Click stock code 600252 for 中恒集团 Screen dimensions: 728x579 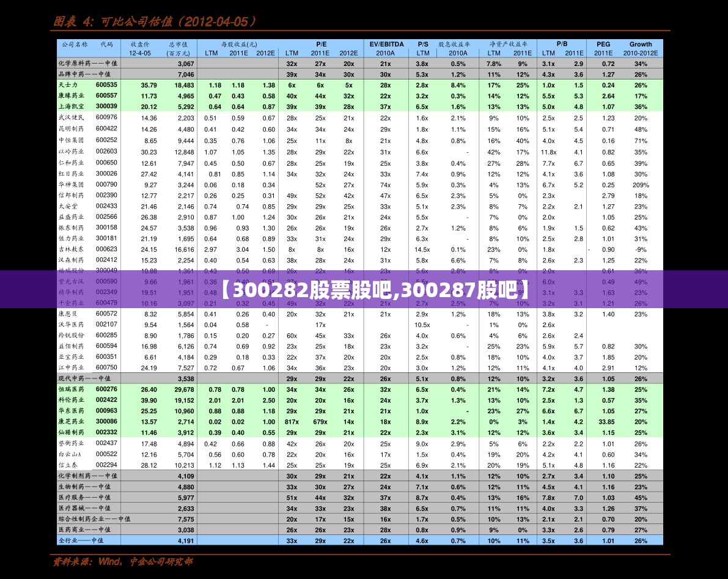click(106, 140)
